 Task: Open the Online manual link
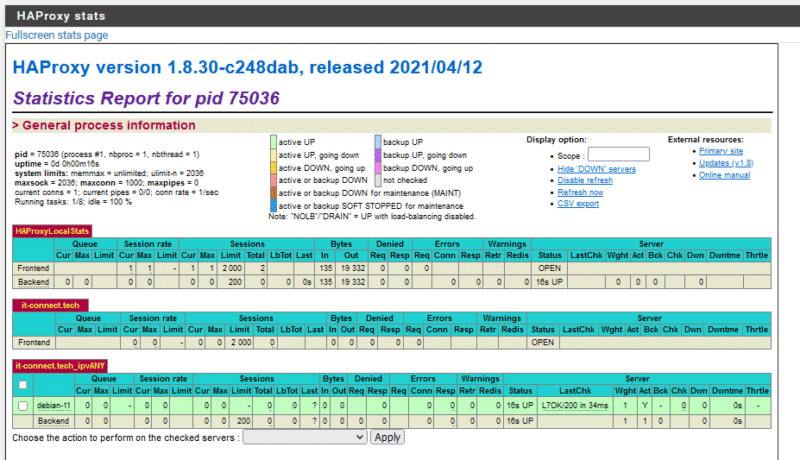[726, 175]
